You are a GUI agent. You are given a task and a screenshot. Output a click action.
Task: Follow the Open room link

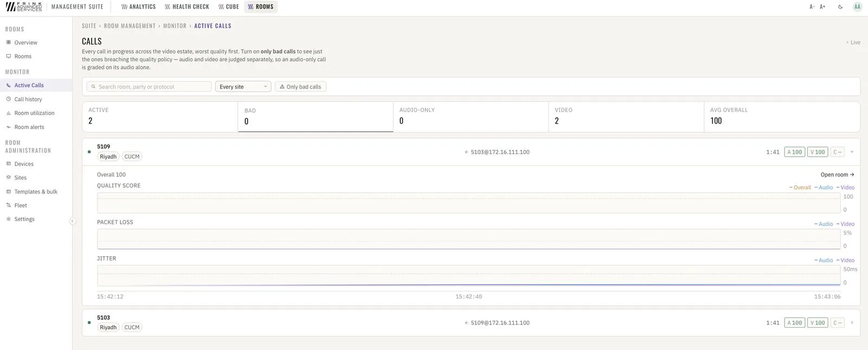coord(837,174)
